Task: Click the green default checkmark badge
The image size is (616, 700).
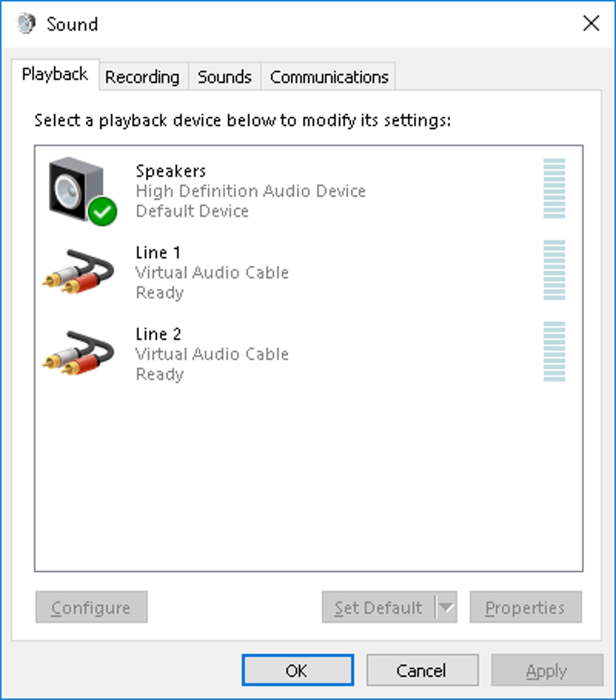Action: [102, 211]
